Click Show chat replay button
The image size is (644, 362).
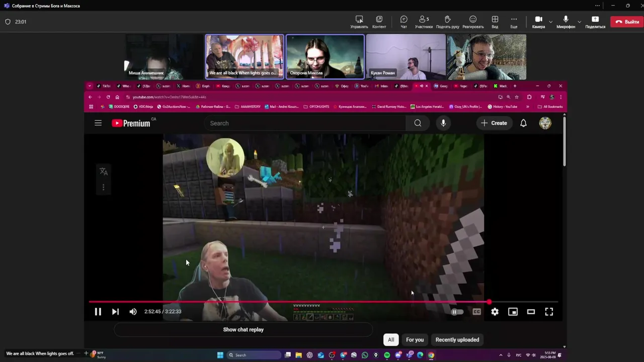coord(243,330)
